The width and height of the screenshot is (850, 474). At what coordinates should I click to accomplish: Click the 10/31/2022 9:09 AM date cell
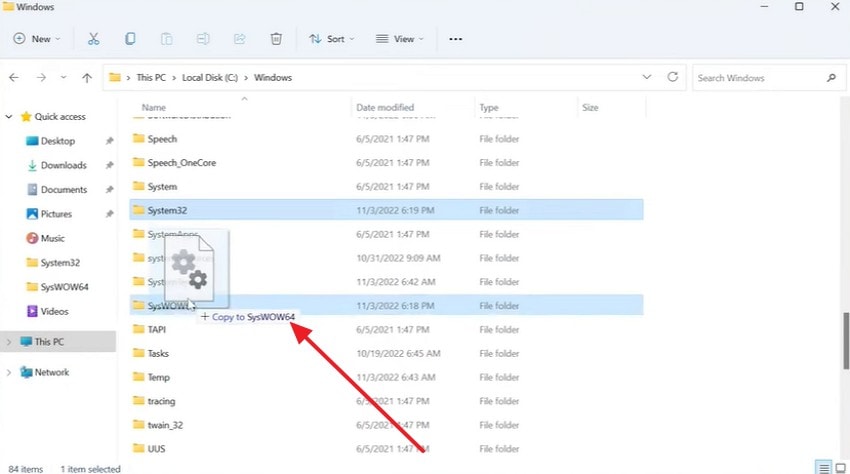pyautogui.click(x=398, y=258)
